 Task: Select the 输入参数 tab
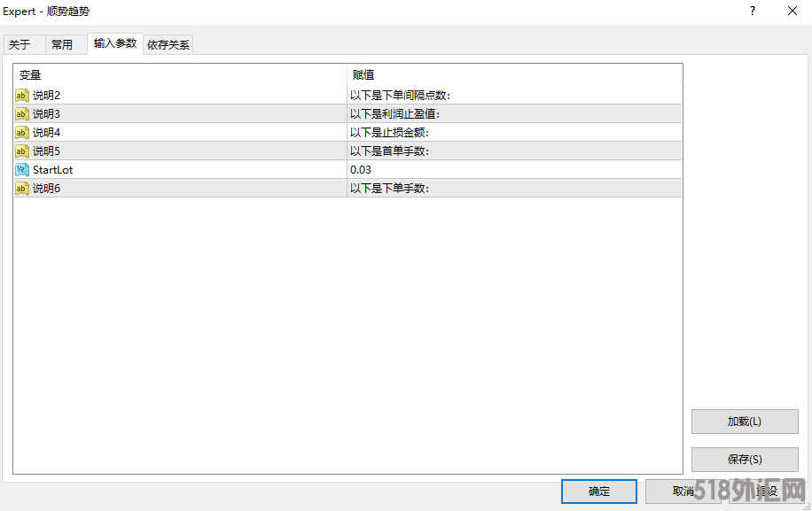coord(115,43)
